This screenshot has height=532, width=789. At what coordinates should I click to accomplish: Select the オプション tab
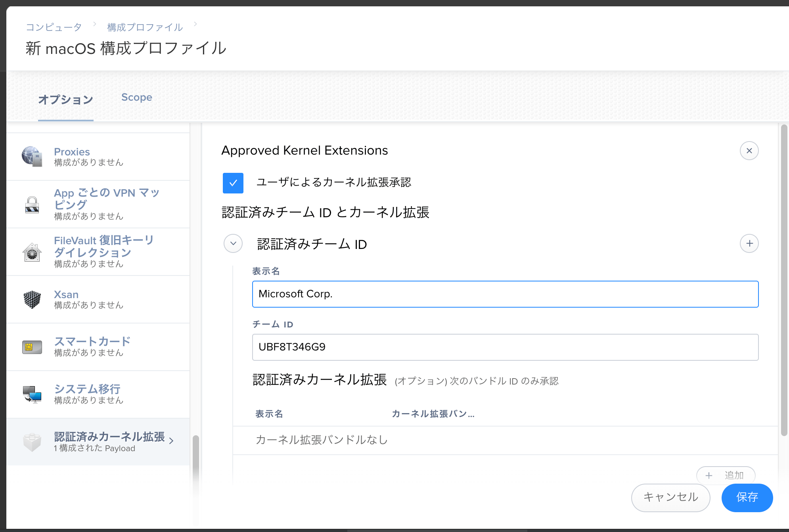[x=66, y=99]
